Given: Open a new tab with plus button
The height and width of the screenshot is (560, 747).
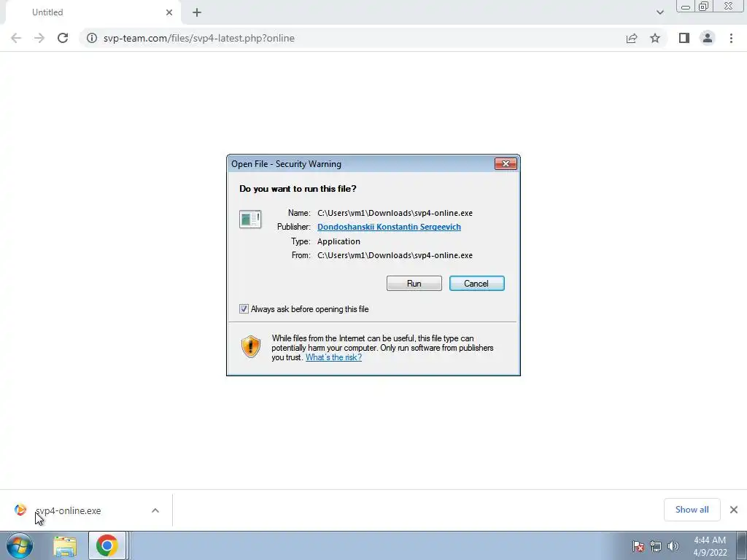Looking at the screenshot, I should pos(197,12).
